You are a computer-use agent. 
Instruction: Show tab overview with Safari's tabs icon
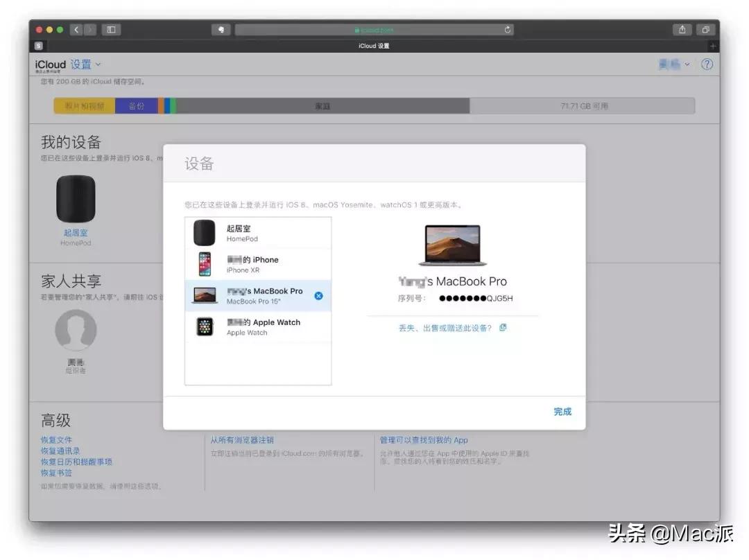[x=706, y=30]
